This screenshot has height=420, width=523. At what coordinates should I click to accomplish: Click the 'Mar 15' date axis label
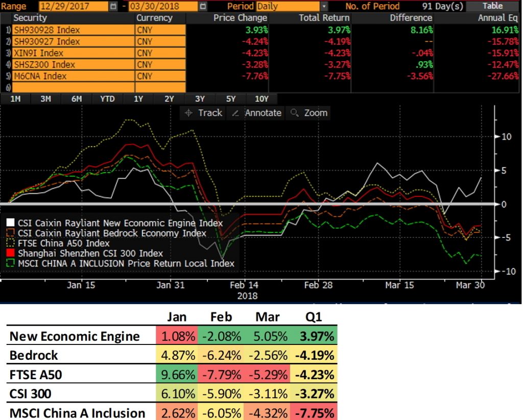(x=399, y=285)
